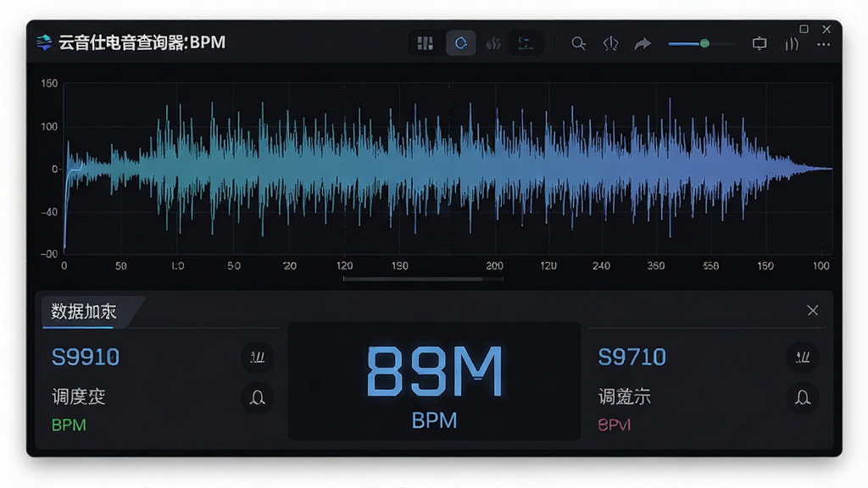Click the levels icon beside S9710

803,358
